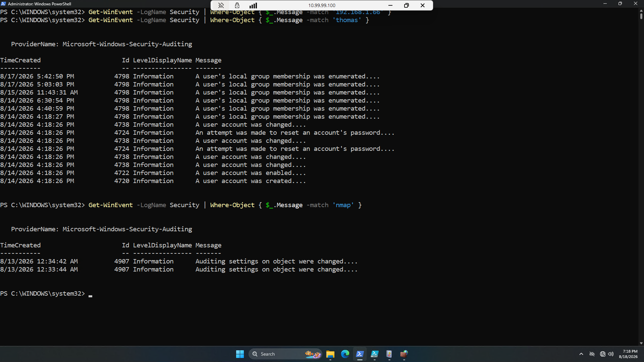The image size is (644, 362).
Task: Close the Administrator PowerShell window
Action: pyautogui.click(x=636, y=4)
